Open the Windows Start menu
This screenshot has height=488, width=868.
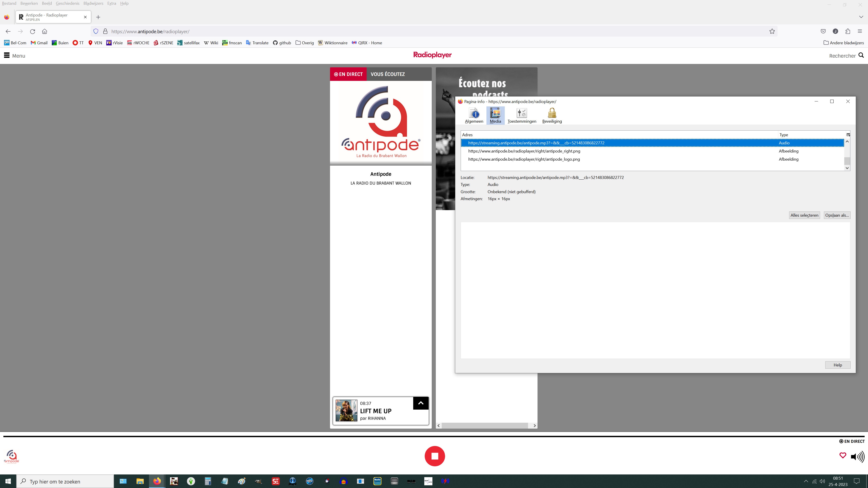[8, 481]
